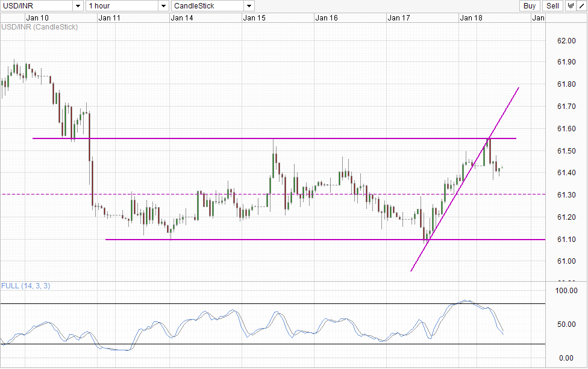Select the line drawing tool icon
Viewport: 588px width, 369px height.
coord(581,5)
